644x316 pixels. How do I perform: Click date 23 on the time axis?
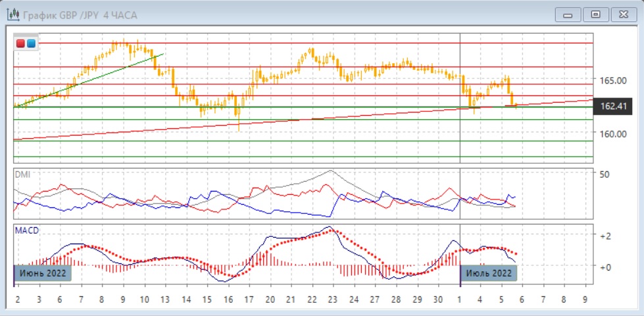(332, 300)
